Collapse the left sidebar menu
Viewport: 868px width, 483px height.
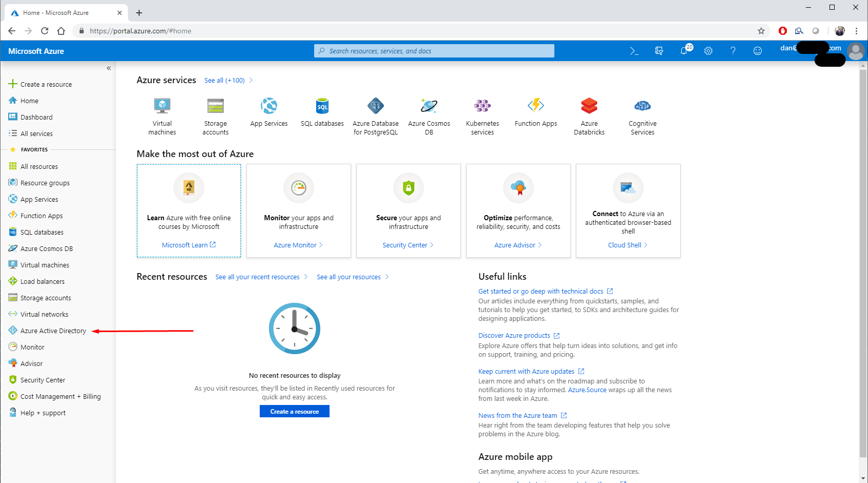(109, 68)
